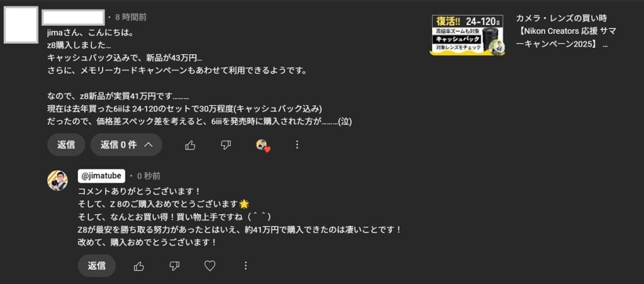Open the カメラ・レンズの買い時 video title
This screenshot has height=284, width=644.
(565, 31)
